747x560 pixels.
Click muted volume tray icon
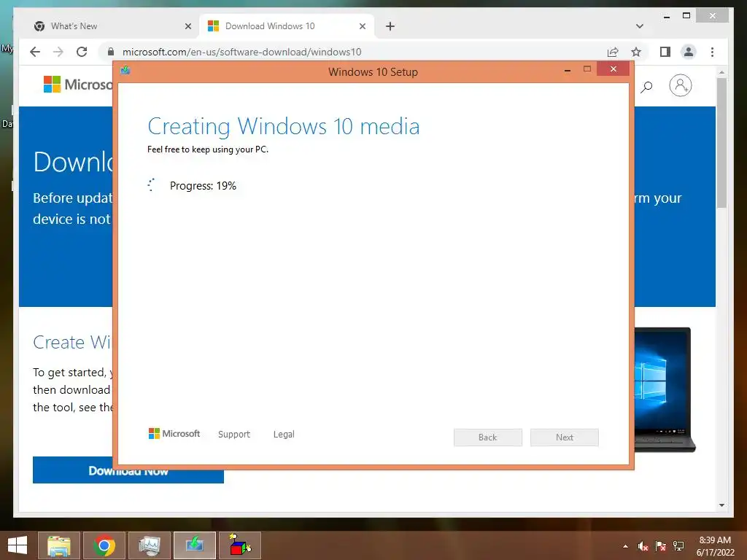643,546
